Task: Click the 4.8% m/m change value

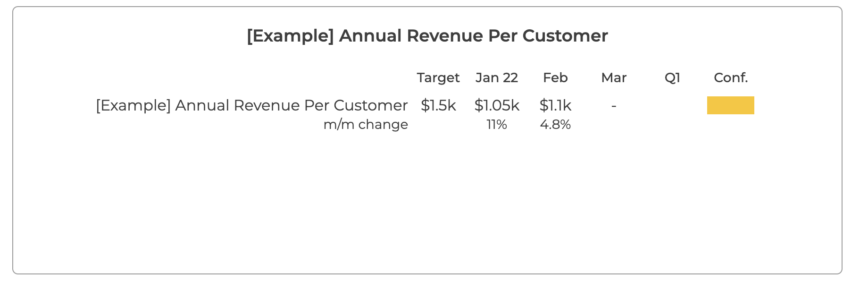Action: 555,125
